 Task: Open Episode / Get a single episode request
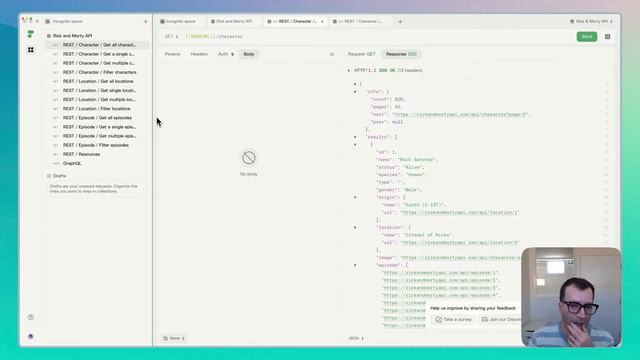(97, 127)
